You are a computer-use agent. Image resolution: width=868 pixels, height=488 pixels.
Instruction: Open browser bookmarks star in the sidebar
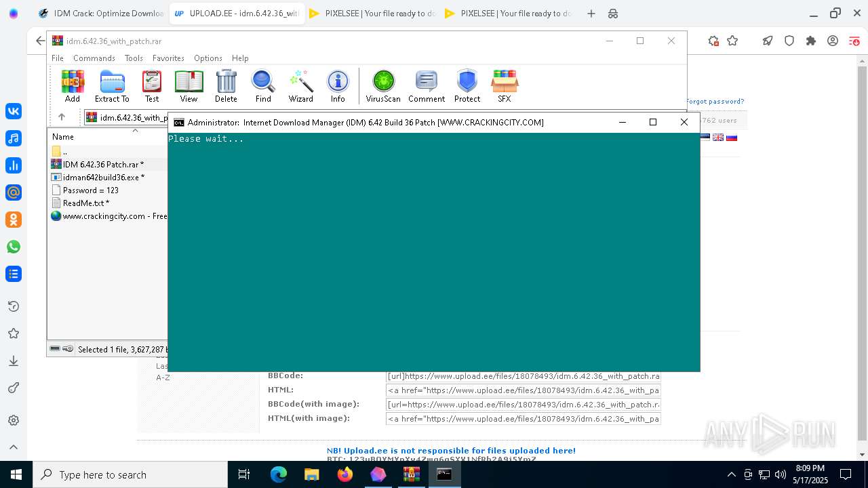(14, 333)
